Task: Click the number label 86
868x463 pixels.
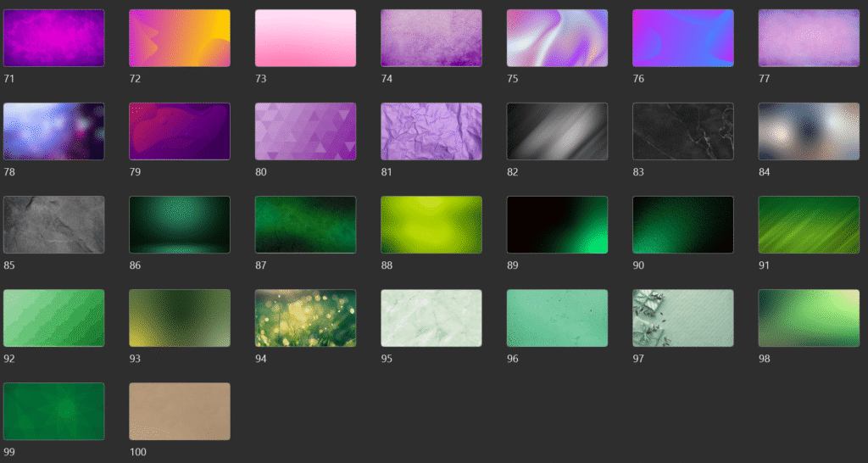Action: click(136, 265)
